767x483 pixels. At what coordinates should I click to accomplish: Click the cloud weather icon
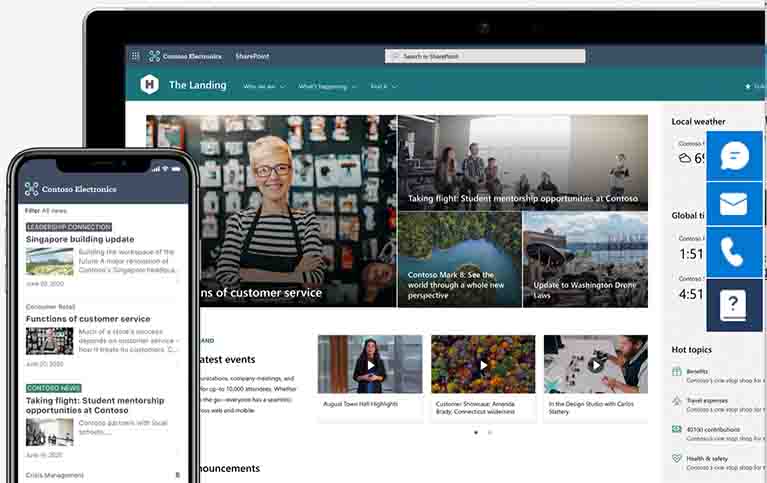pos(684,158)
